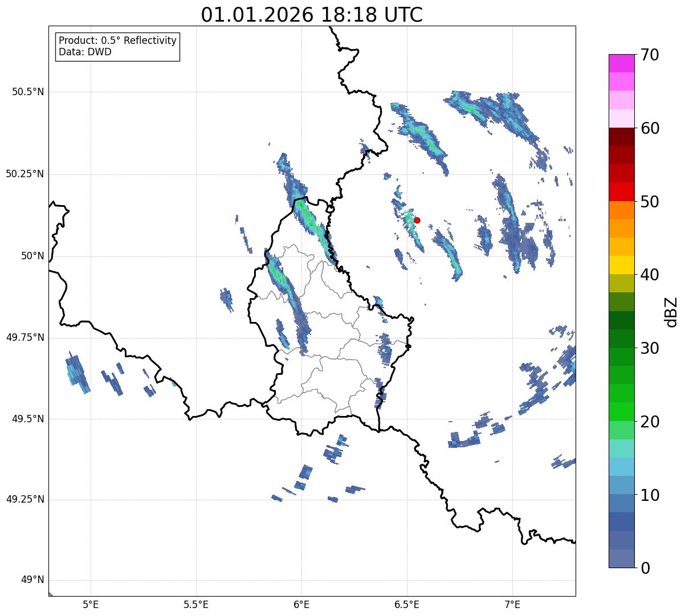The height and width of the screenshot is (616, 685).
Task: Click the latitude label "49.75°N"
Action: (x=25, y=337)
